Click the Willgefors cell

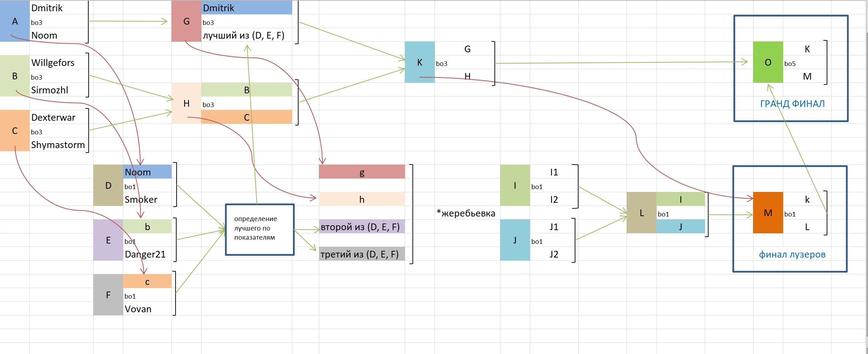[x=59, y=62]
